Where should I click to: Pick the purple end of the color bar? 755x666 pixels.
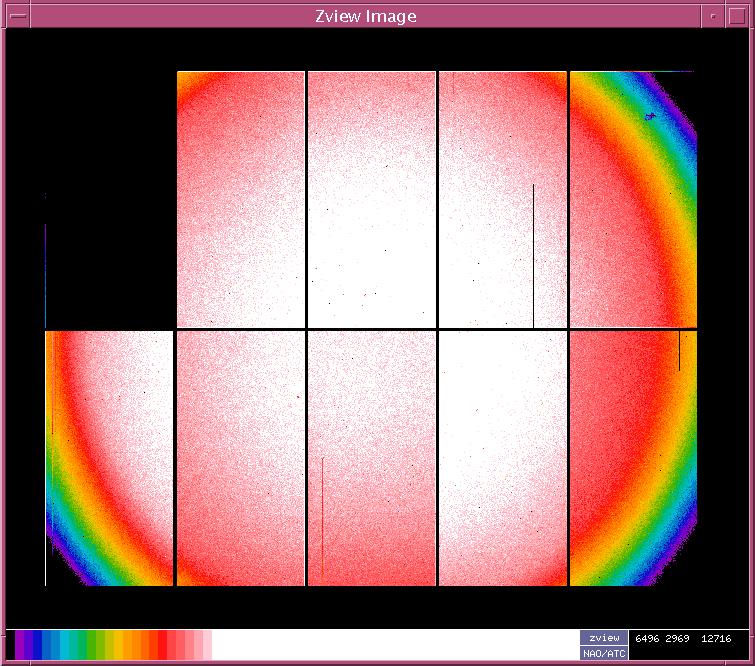(x=21, y=645)
